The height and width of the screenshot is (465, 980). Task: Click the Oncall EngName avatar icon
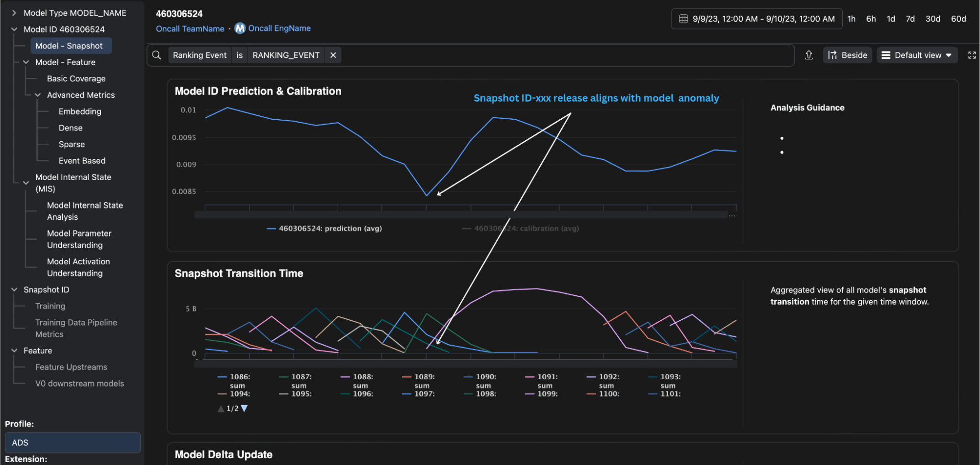pyautogui.click(x=239, y=28)
